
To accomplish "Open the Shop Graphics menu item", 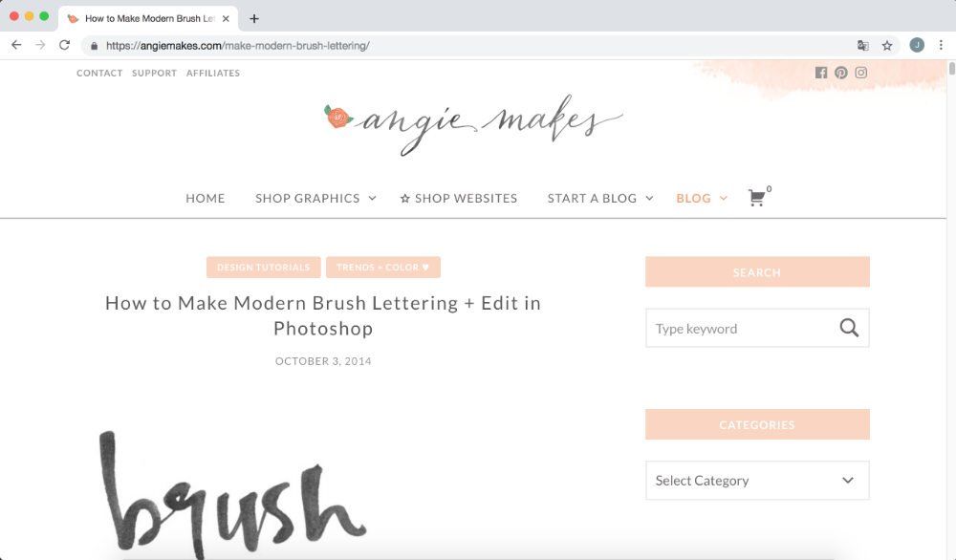I will tap(307, 198).
